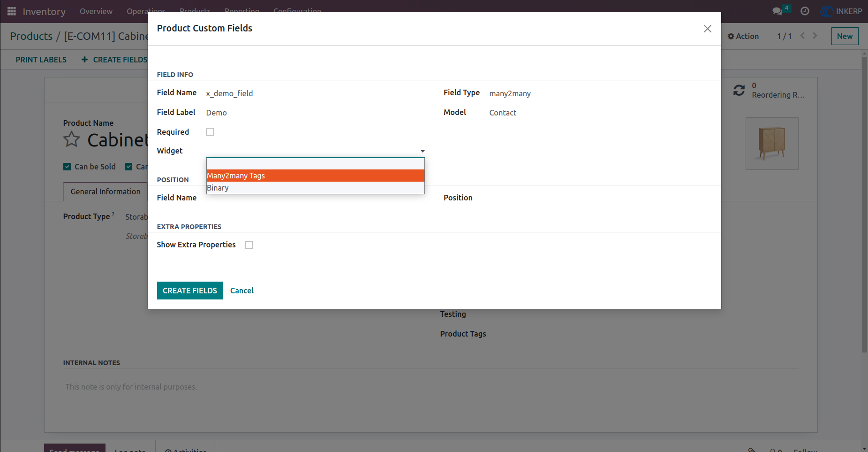Cancel the custom fields dialog

[x=242, y=291]
